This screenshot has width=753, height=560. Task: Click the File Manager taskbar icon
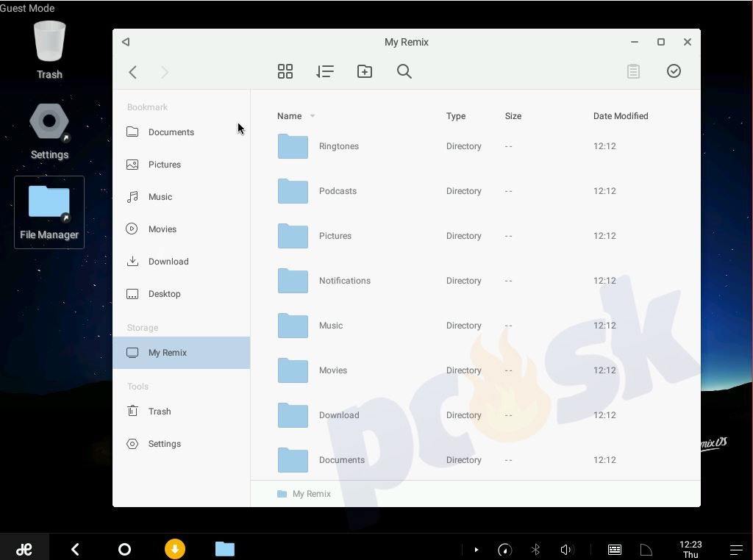(x=225, y=549)
